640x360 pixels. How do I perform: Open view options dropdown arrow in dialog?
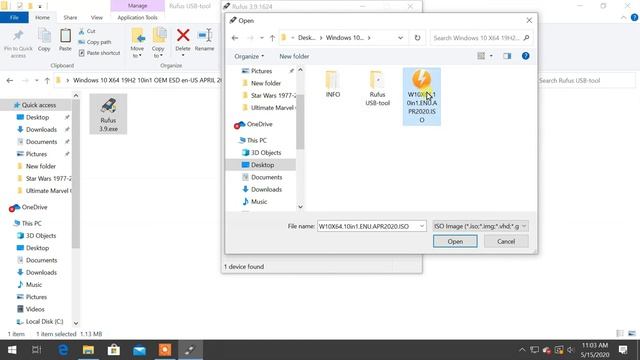(491, 56)
